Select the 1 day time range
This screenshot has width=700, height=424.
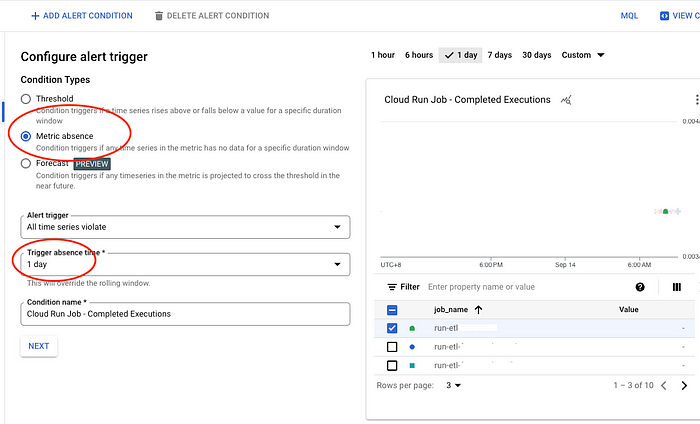[x=460, y=55]
